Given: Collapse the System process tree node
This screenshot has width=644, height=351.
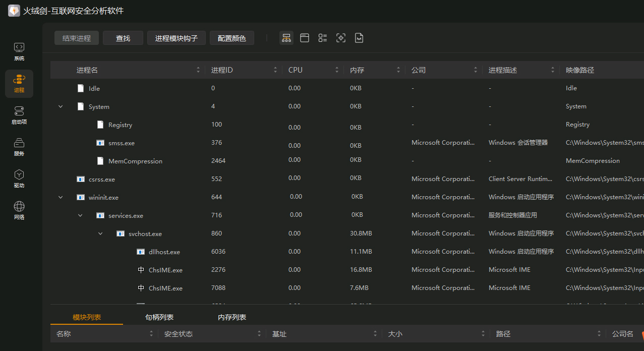Looking at the screenshot, I should [x=61, y=106].
